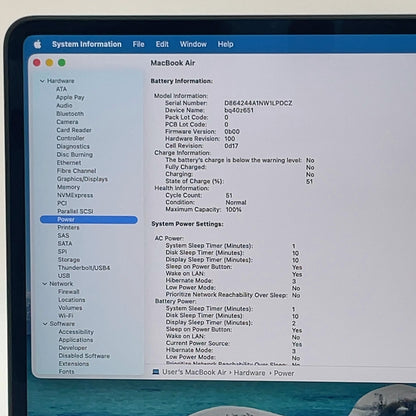Select Controller in the sidebar
This screenshot has width=416, height=416.
pyautogui.click(x=70, y=138)
